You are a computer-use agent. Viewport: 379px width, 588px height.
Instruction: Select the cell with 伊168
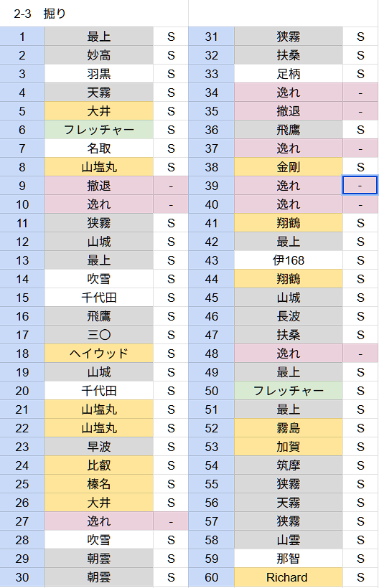tap(288, 260)
